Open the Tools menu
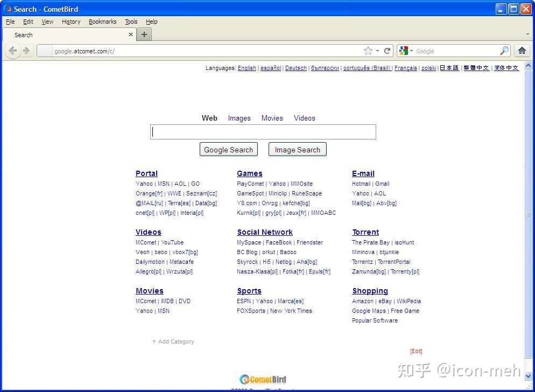The image size is (535, 392). (x=131, y=22)
